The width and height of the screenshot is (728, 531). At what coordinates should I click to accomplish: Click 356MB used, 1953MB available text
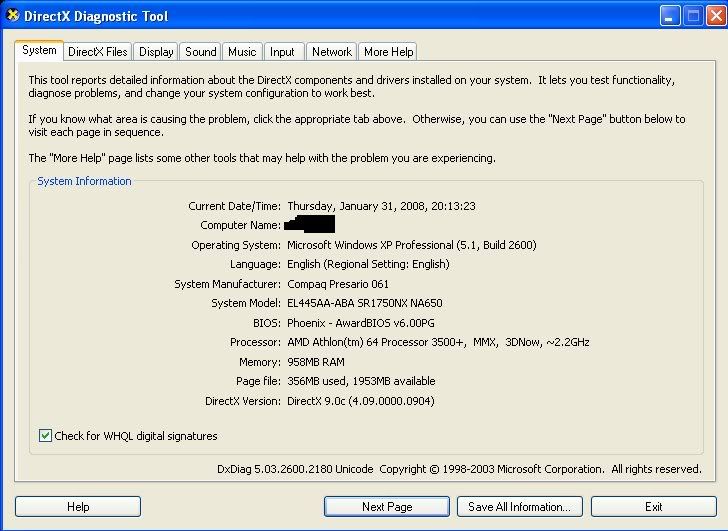coord(361,381)
